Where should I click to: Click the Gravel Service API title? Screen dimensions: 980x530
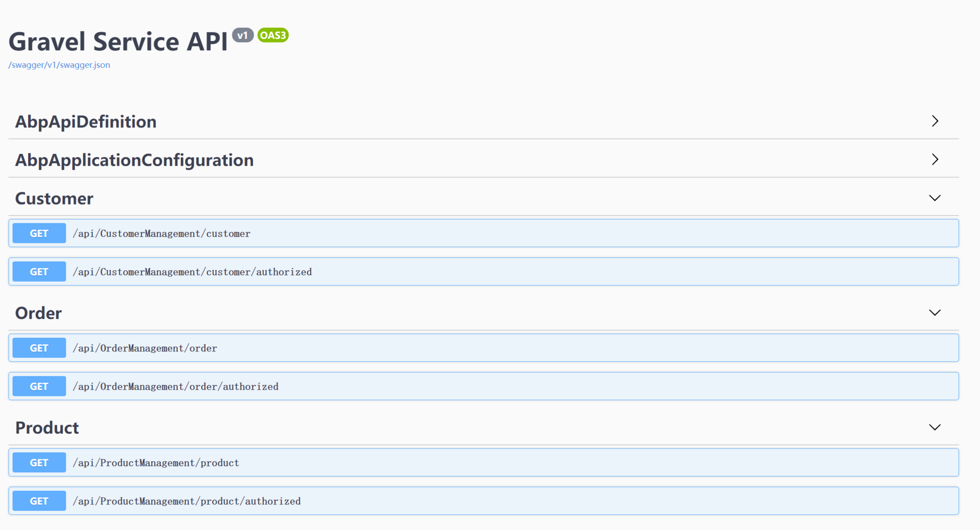click(x=118, y=41)
